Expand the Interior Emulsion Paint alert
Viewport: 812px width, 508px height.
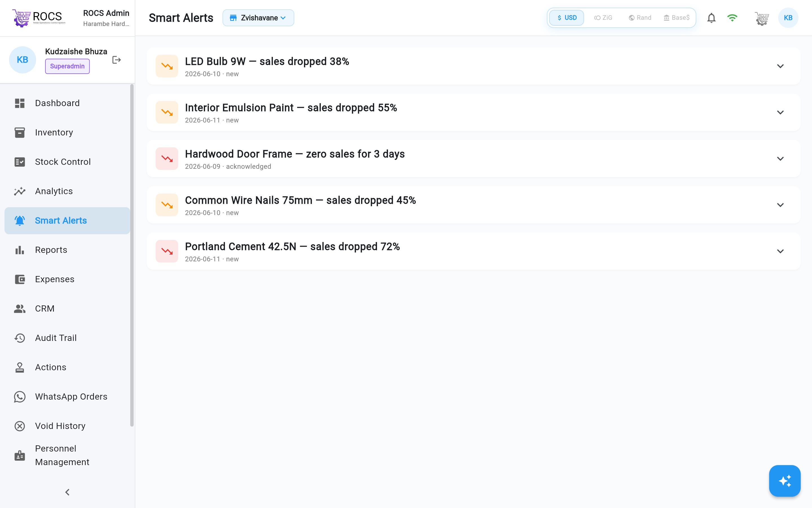(x=780, y=112)
